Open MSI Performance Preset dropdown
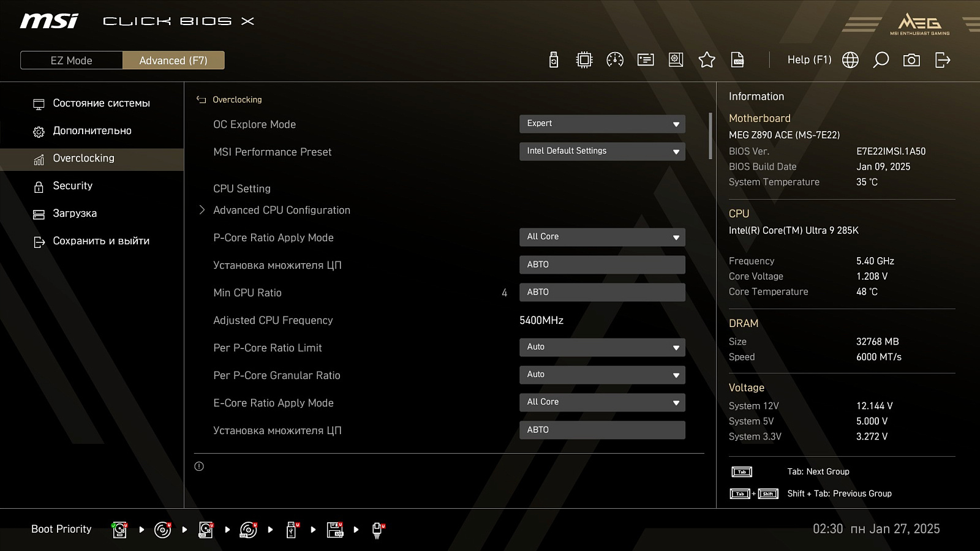The height and width of the screenshot is (551, 980). tap(602, 151)
